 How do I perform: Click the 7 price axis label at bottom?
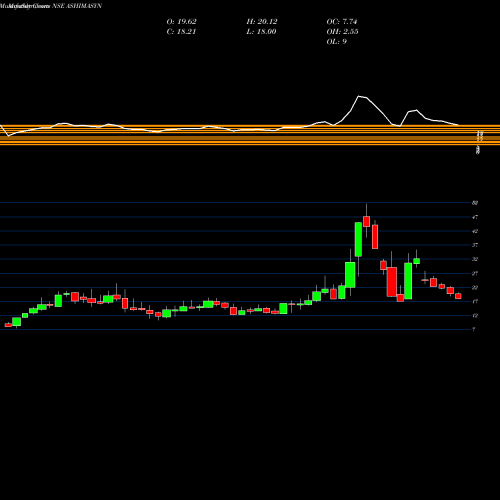point(474,329)
